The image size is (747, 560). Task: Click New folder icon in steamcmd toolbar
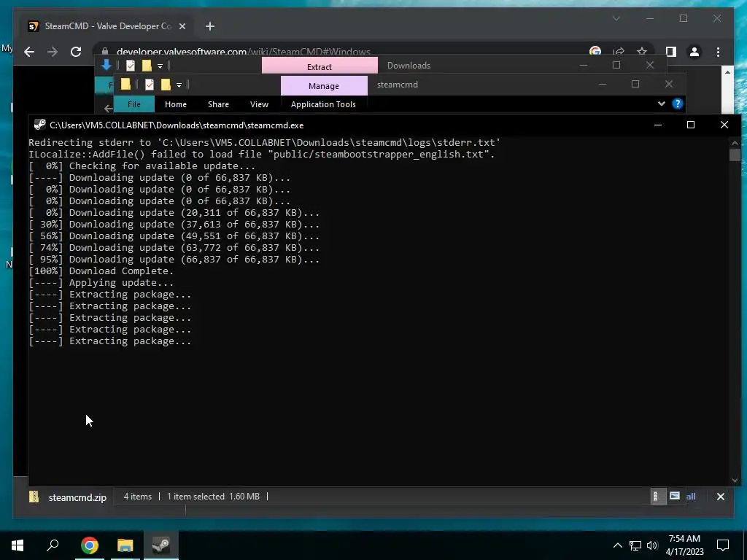click(x=166, y=85)
